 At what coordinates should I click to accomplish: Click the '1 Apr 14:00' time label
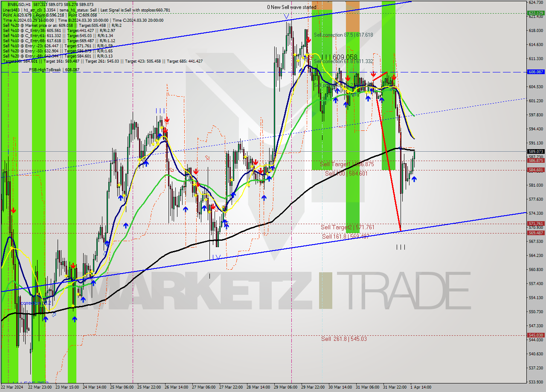click(421, 387)
